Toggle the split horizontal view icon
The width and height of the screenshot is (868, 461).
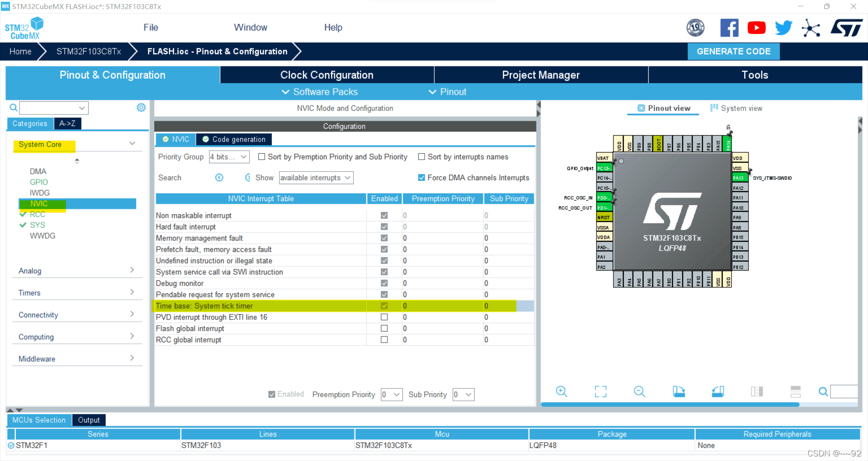(796, 391)
